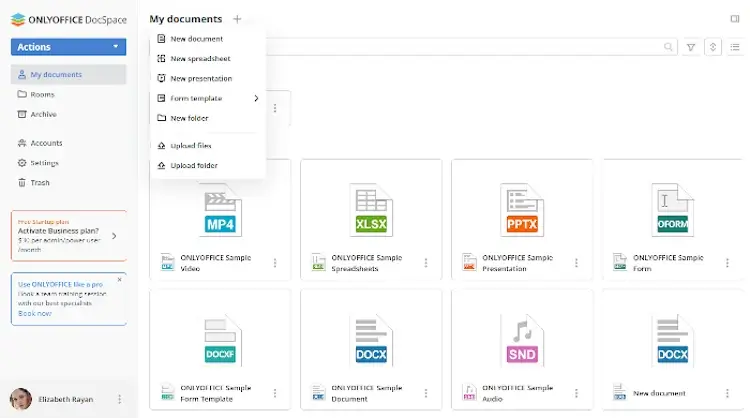Select Upload files in the menu
The width and height of the screenshot is (750, 418).
(208, 145)
